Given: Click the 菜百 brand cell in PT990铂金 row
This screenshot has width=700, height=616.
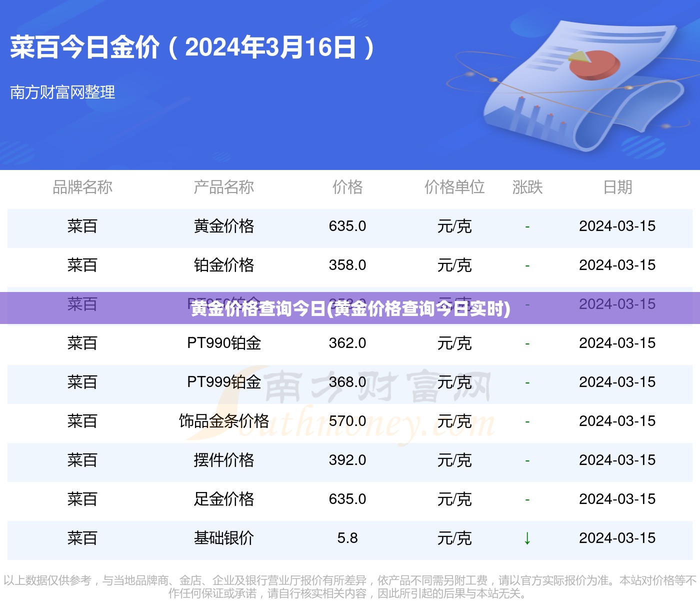Looking at the screenshot, I should 82,343.
